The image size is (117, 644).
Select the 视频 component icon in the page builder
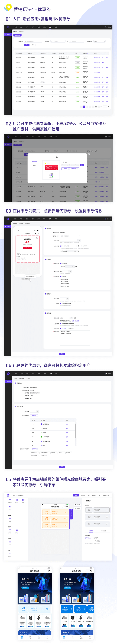click(23, 500)
